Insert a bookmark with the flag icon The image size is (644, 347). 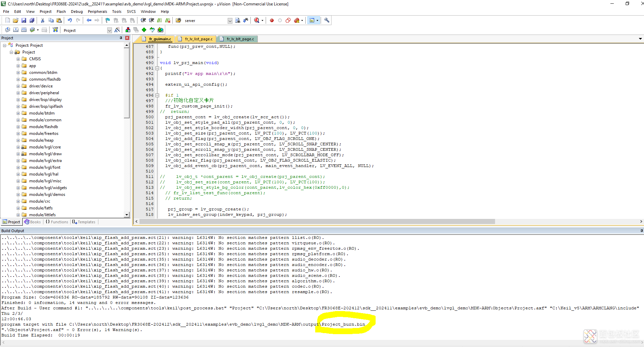pos(108,20)
